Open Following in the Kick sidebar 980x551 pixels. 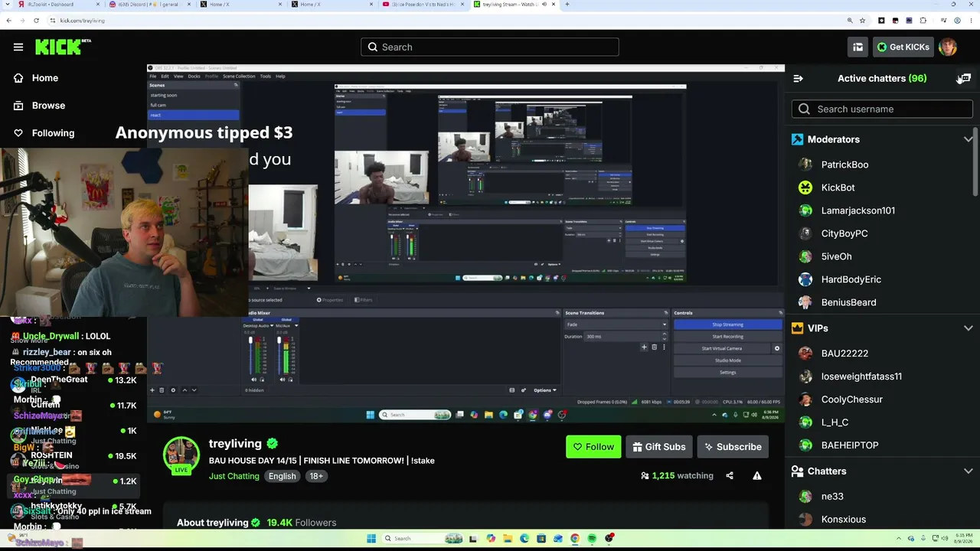tap(53, 133)
